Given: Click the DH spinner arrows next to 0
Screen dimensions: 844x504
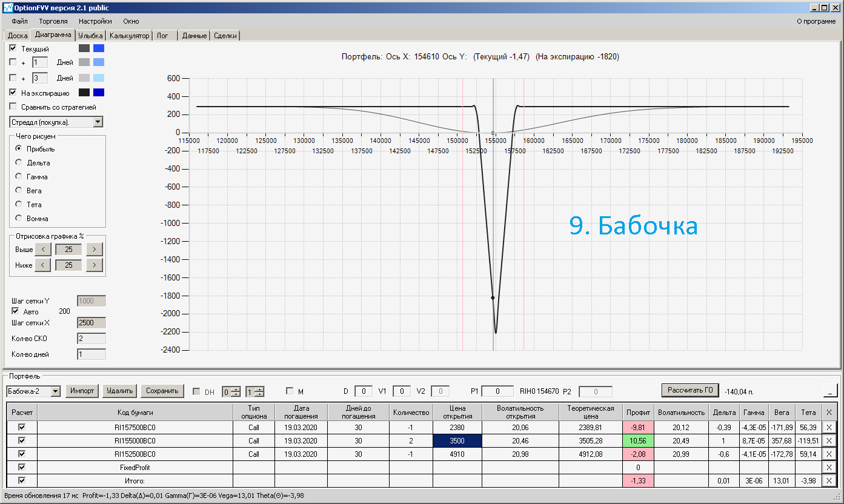Looking at the screenshot, I should tap(236, 392).
